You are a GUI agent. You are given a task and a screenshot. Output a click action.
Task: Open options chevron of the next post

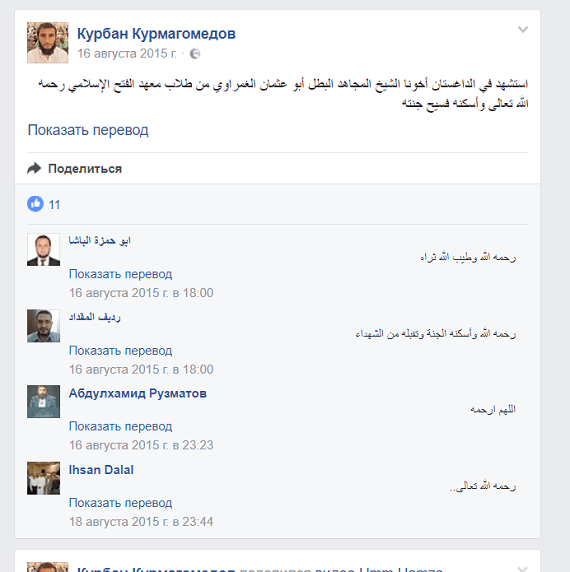click(523, 568)
